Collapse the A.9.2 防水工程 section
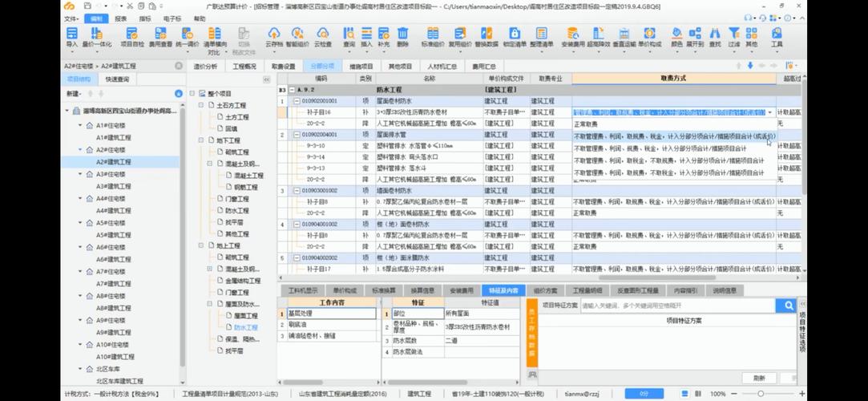 (293, 90)
